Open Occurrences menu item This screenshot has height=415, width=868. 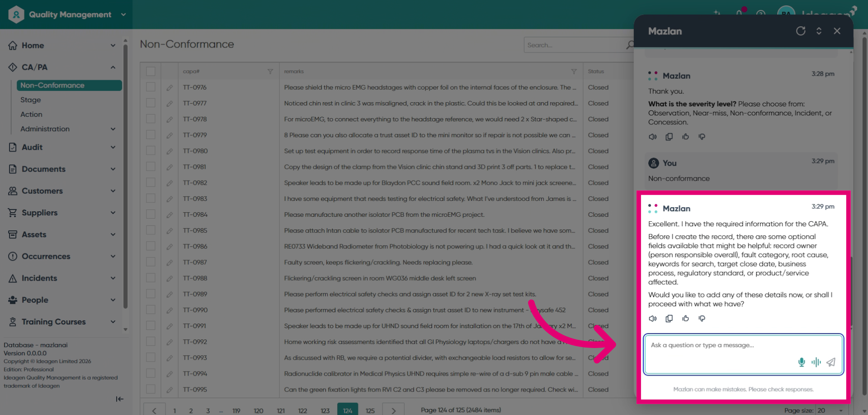46,256
